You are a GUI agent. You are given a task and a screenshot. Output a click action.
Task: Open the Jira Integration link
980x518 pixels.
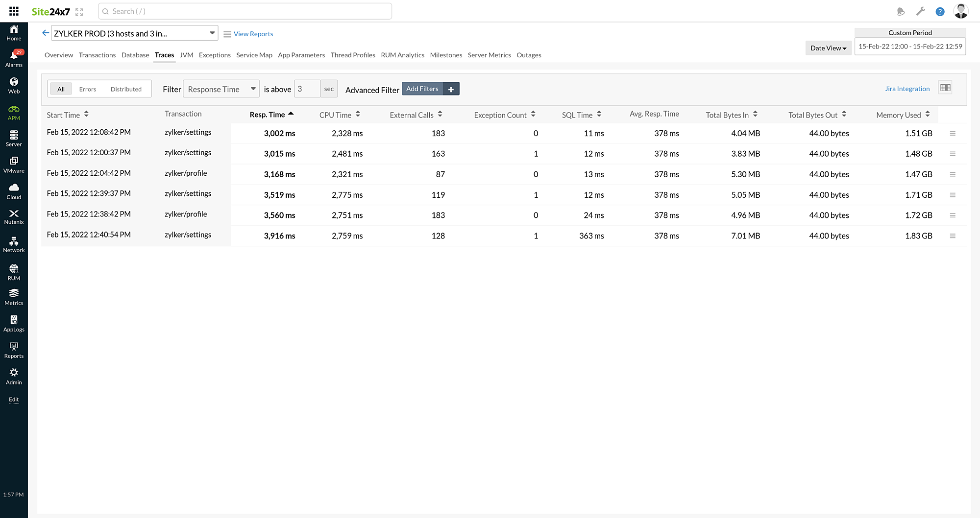[x=907, y=89]
